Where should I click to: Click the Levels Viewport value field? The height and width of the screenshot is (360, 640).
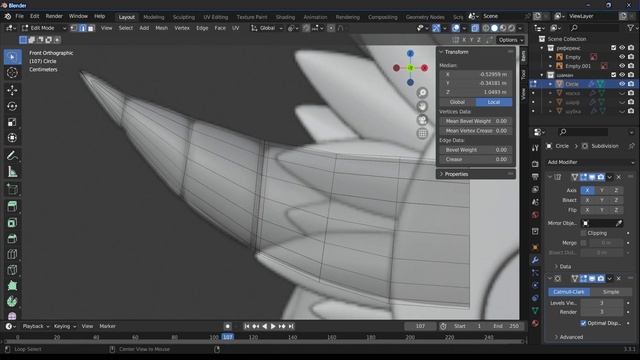tap(602, 303)
